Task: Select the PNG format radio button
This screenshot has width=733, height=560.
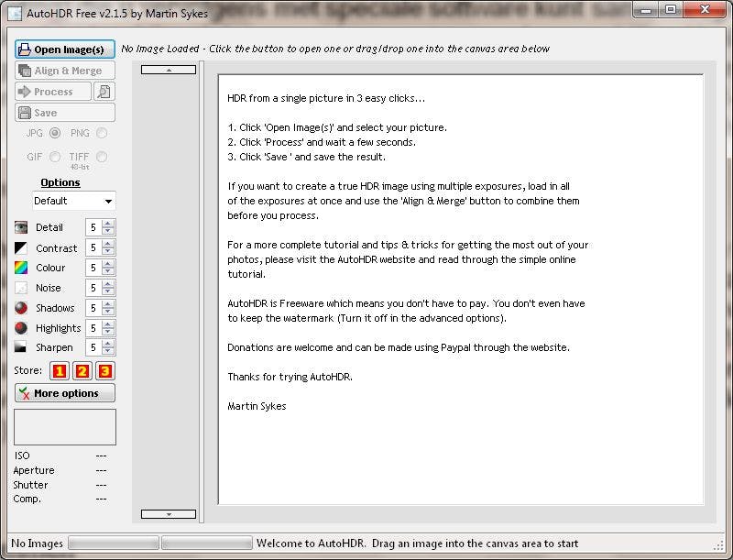Action: pos(102,133)
